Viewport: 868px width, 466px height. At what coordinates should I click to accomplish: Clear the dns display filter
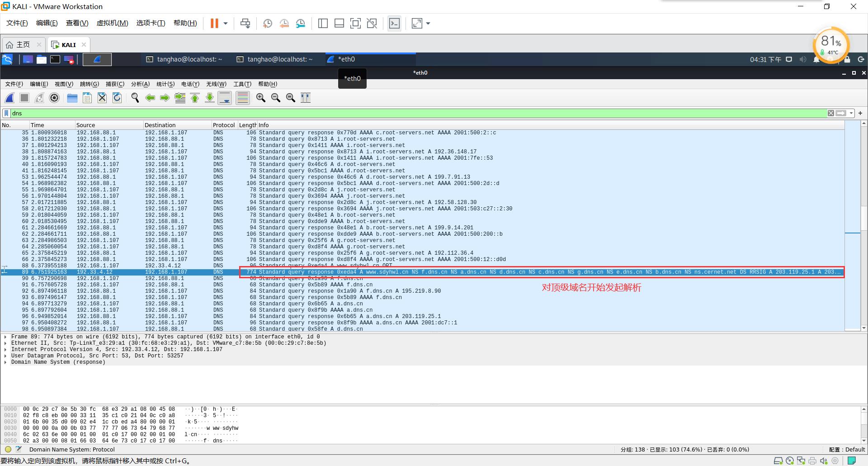[x=830, y=113]
